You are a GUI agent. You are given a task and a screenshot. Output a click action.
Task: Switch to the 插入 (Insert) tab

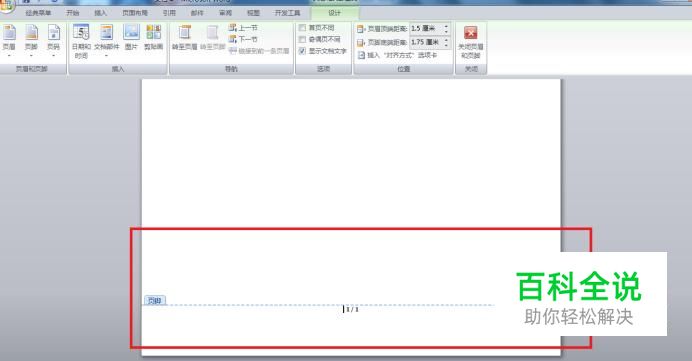click(101, 13)
